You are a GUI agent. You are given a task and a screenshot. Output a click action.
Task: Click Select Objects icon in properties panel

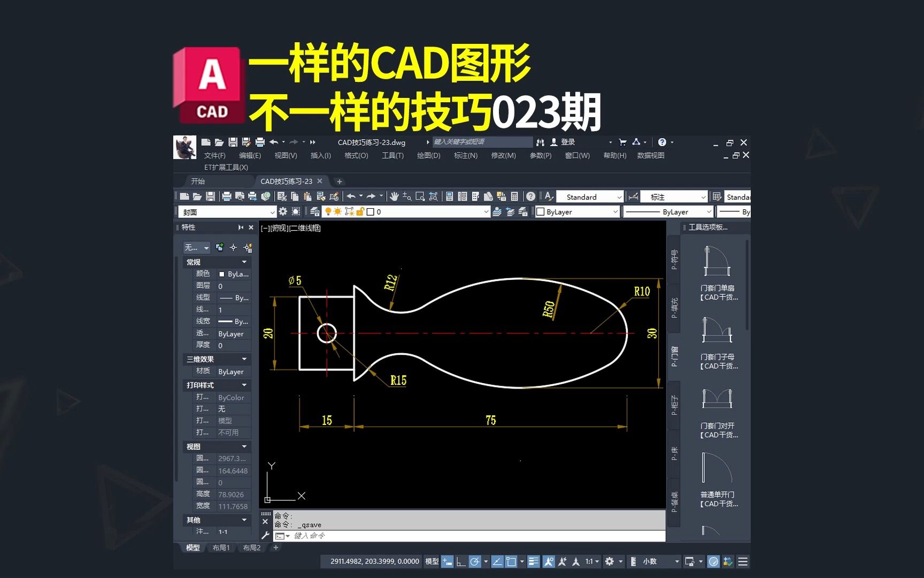[233, 247]
